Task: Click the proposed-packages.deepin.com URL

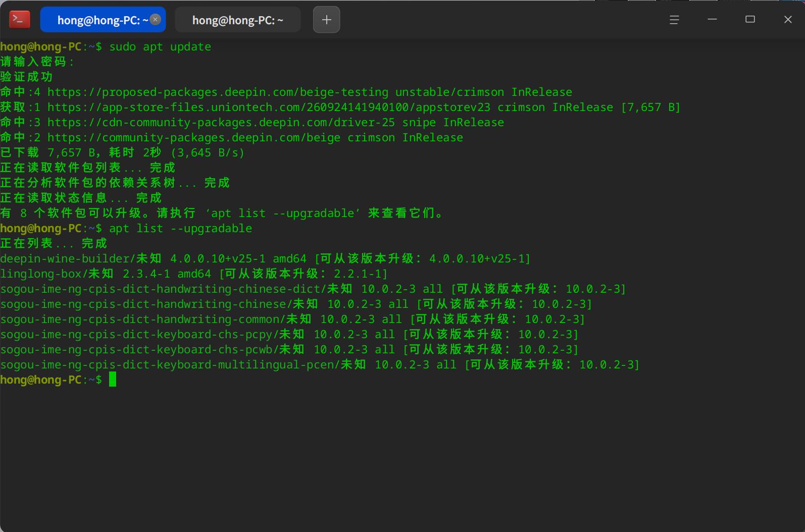Action: click(x=218, y=92)
